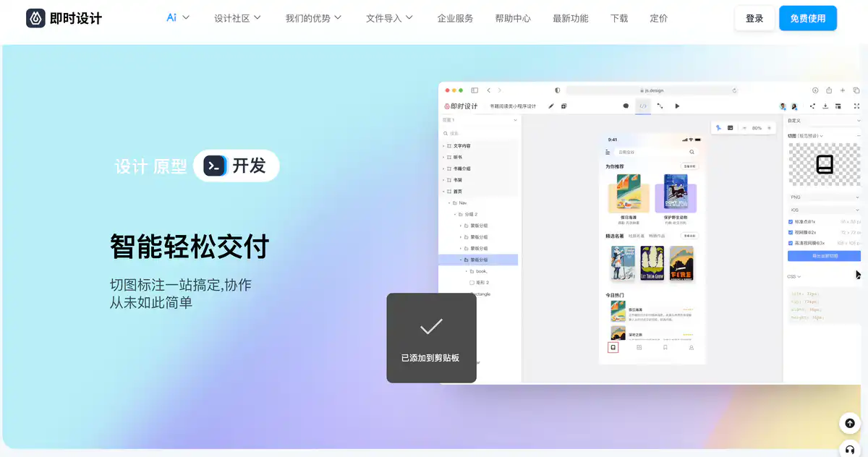The image size is (868, 457).
Task: Open the 文件导入 dropdown
Action: (390, 18)
